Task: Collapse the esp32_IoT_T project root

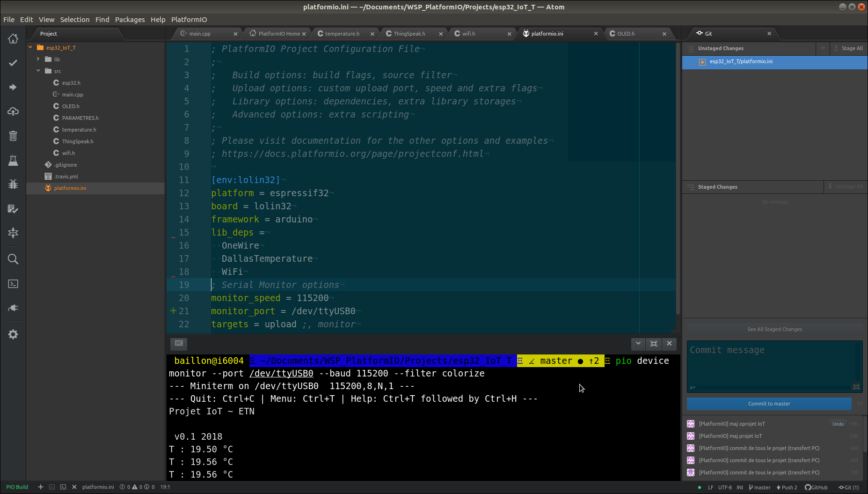Action: pyautogui.click(x=30, y=47)
